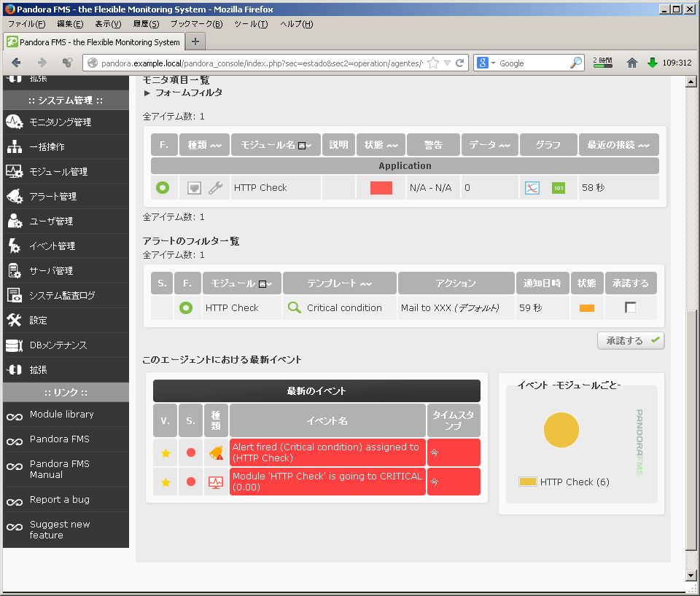Open モジュール管理 sidebar icon
The image size is (700, 596).
15,171
